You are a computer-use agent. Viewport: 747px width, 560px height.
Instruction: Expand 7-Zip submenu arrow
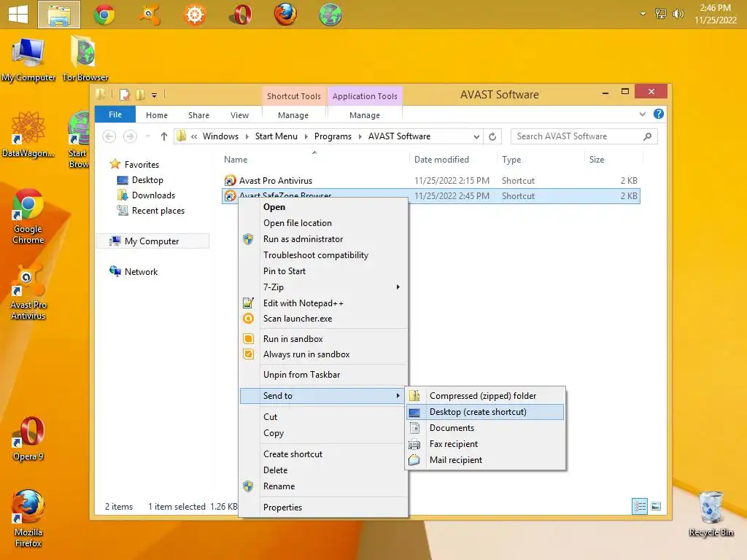tap(398, 287)
